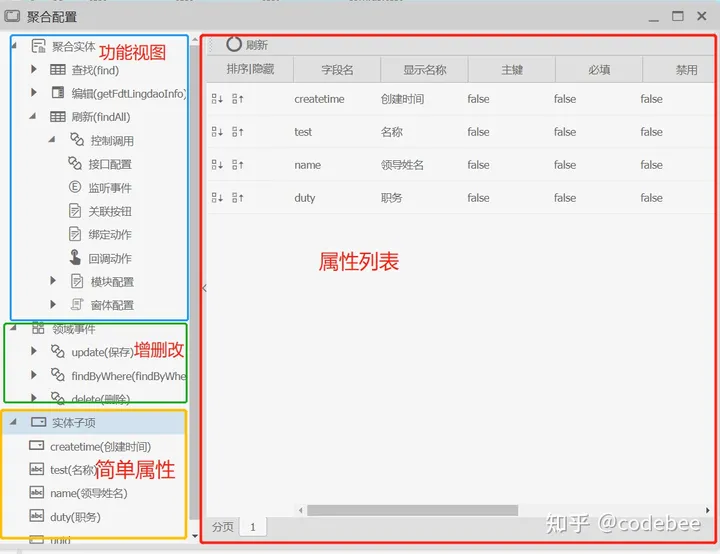Click the createtime field icon in tree
This screenshot has height=554, width=720.
pyautogui.click(x=37, y=445)
